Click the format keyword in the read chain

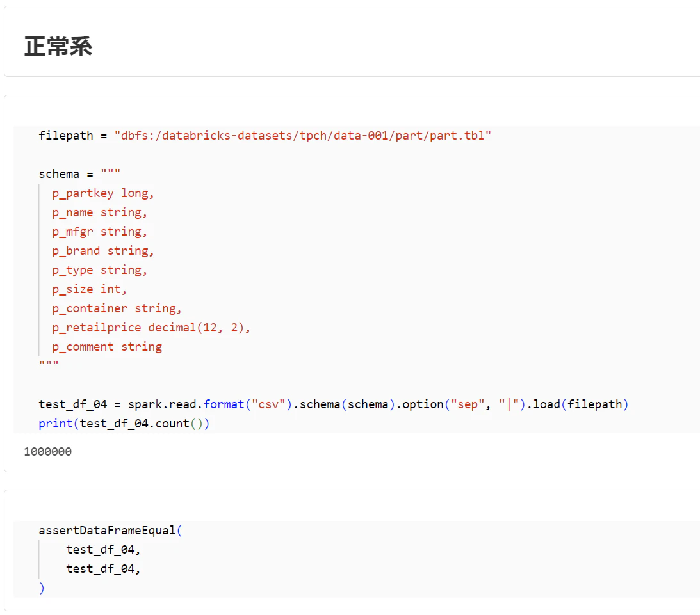(x=224, y=404)
